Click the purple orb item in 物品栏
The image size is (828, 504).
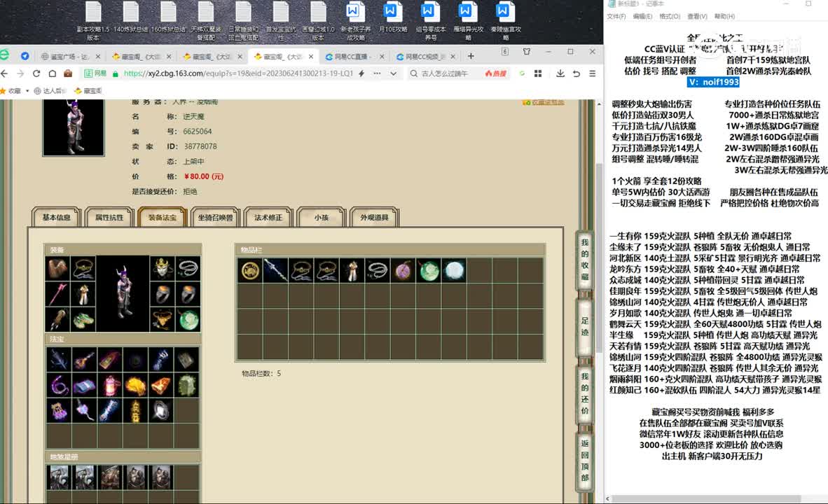(x=403, y=270)
